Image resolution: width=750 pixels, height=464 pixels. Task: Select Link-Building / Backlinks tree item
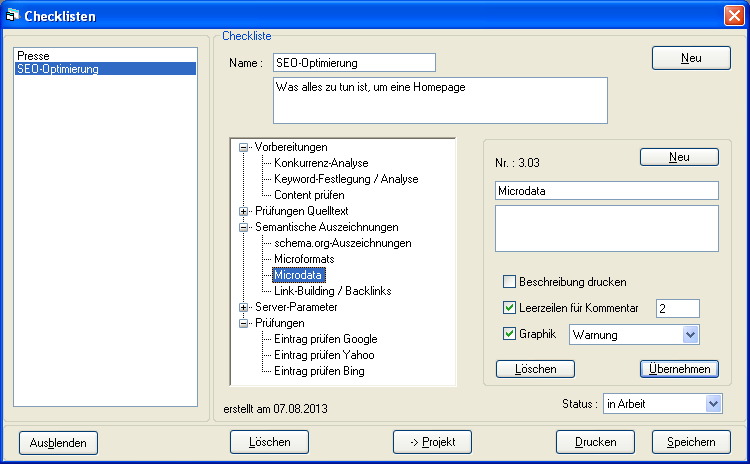tap(332, 291)
